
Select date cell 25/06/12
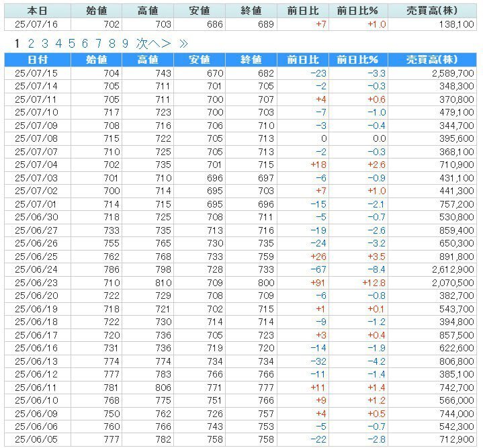[x=36, y=374]
